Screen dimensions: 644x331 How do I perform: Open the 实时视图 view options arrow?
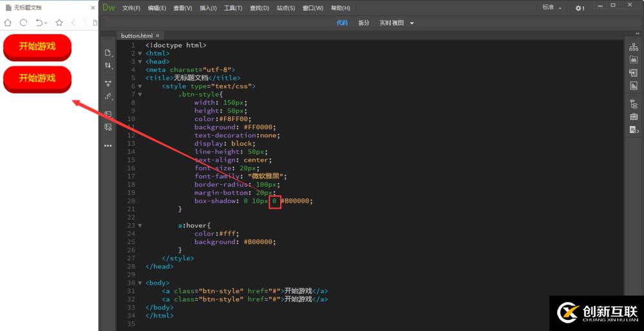click(412, 23)
